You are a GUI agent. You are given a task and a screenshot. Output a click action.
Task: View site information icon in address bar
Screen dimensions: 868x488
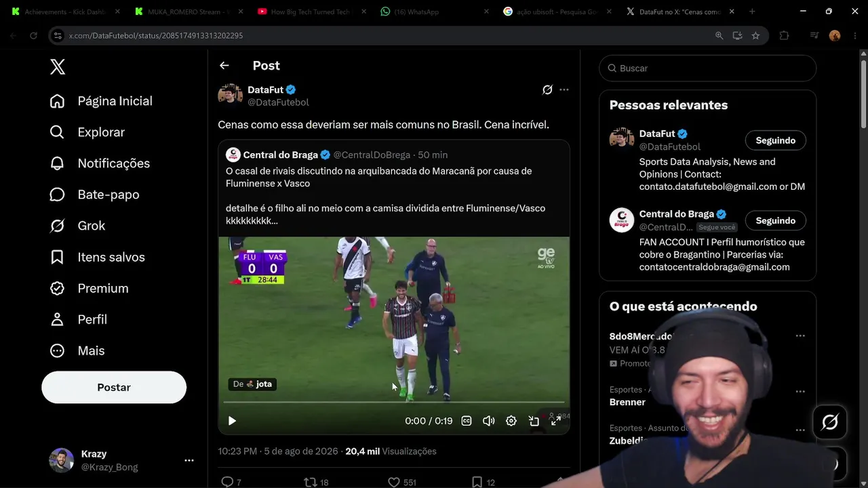58,35
